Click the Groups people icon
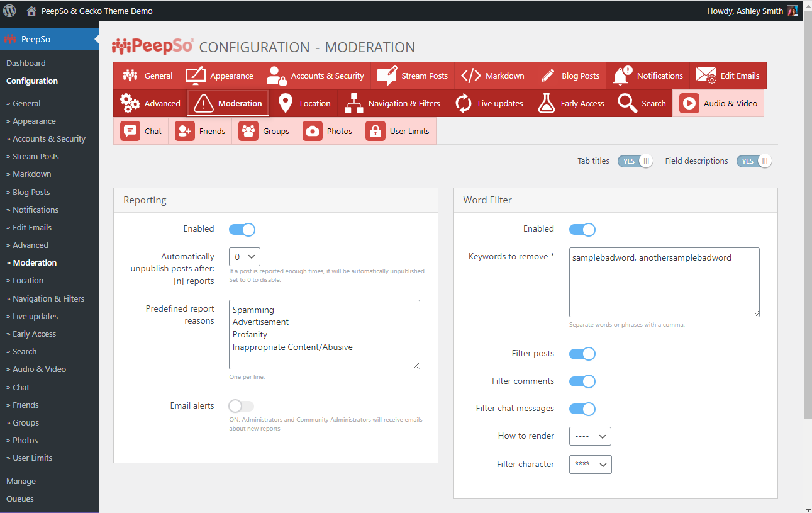This screenshot has height=513, width=812. tap(248, 131)
